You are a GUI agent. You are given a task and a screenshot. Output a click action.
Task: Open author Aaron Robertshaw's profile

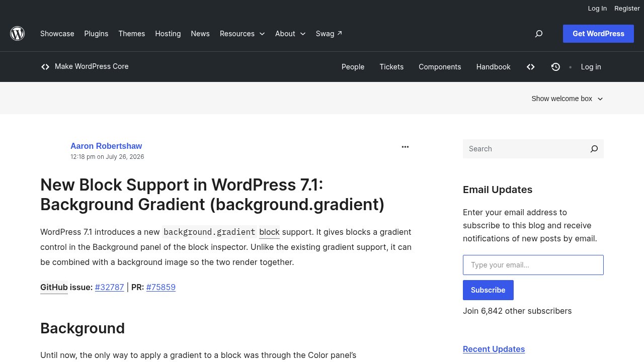pyautogui.click(x=106, y=146)
